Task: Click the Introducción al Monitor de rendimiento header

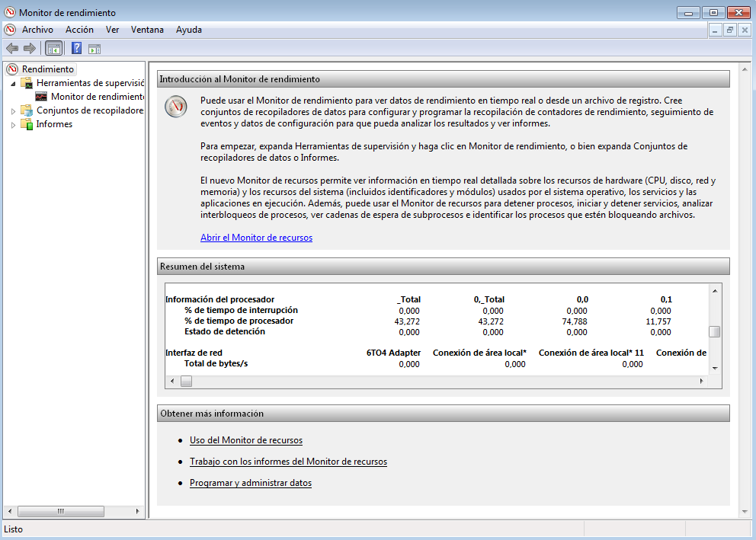Action: tap(443, 79)
